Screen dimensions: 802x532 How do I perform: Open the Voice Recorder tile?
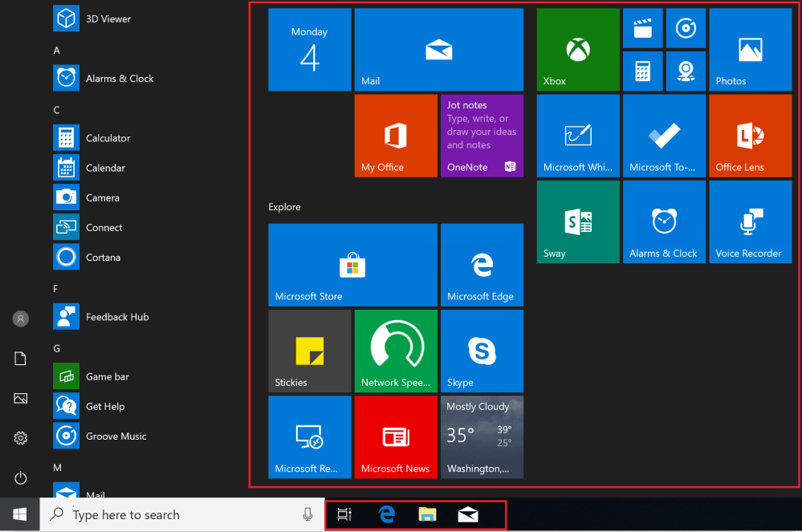pyautogui.click(x=750, y=221)
